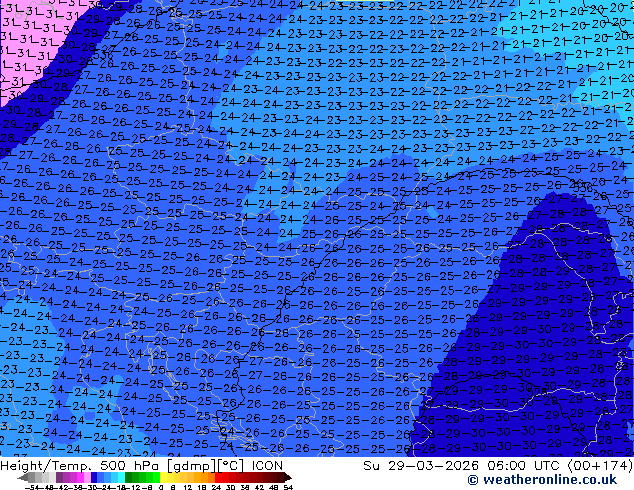This screenshot has height=490, width=634.
Task: Click the 'ICON' model name label
Action: tap(267, 466)
